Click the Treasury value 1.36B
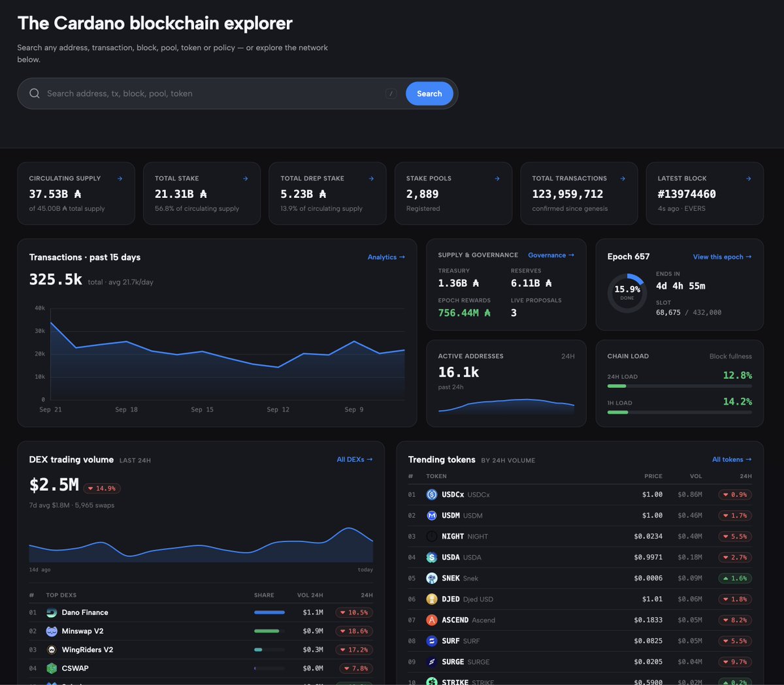 tap(459, 283)
